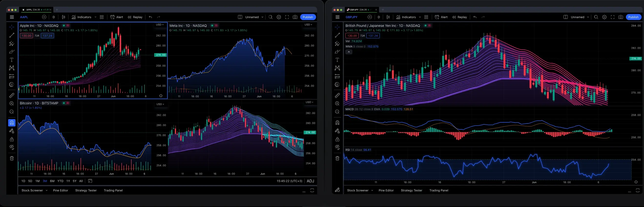Take snapshot with camera icon, GBPJPY window
Image resolution: width=644 pixels, height=207 pixels.
tap(621, 17)
